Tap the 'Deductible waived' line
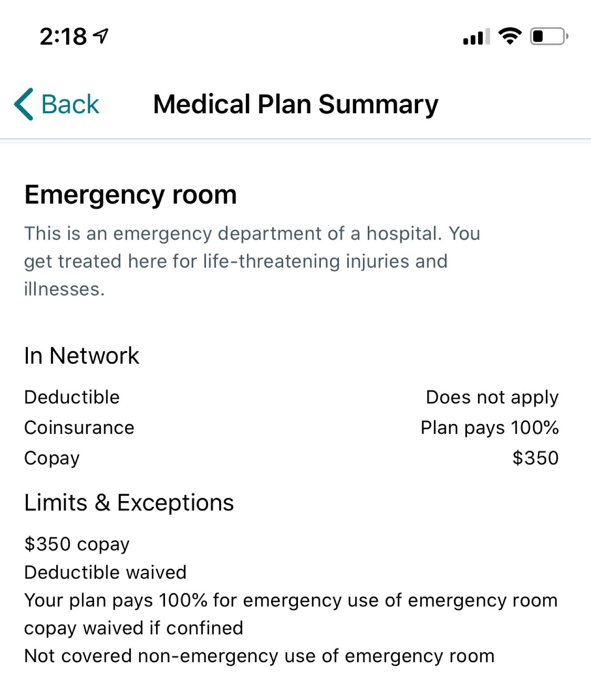591x700 pixels. pos(105,572)
